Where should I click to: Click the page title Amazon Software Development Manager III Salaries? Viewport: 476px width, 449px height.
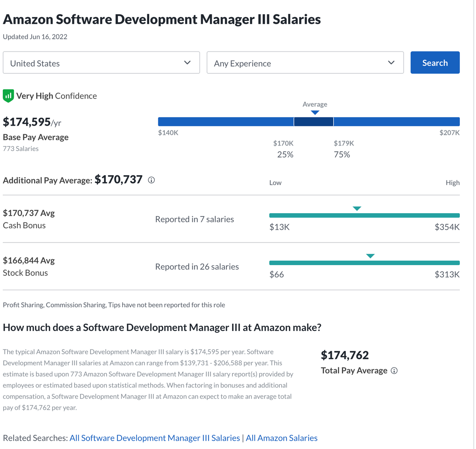click(x=162, y=19)
